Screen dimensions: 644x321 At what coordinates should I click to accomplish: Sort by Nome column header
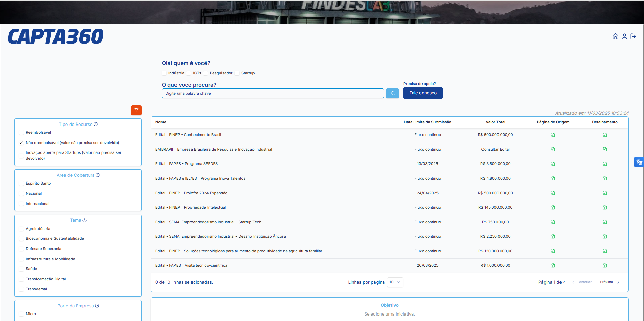click(x=161, y=122)
